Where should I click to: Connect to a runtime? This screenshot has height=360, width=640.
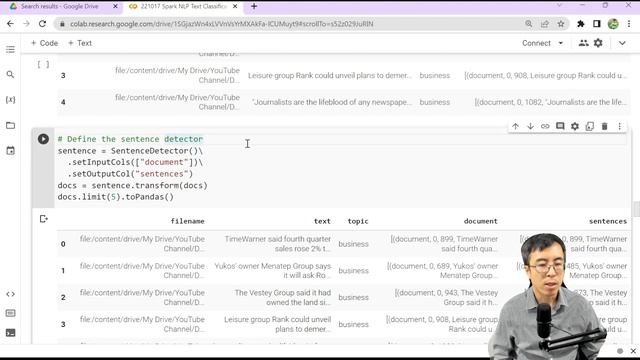click(536, 43)
